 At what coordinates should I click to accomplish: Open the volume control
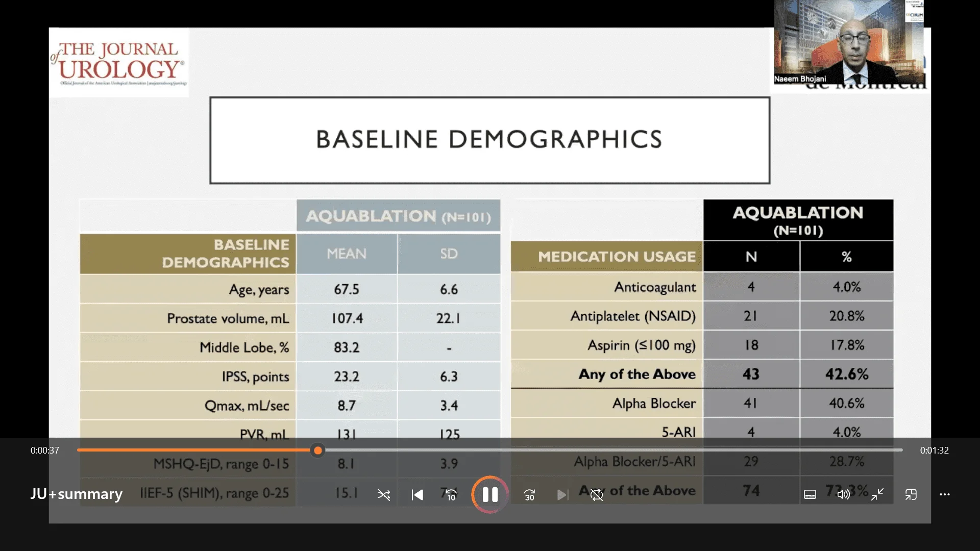coord(844,494)
